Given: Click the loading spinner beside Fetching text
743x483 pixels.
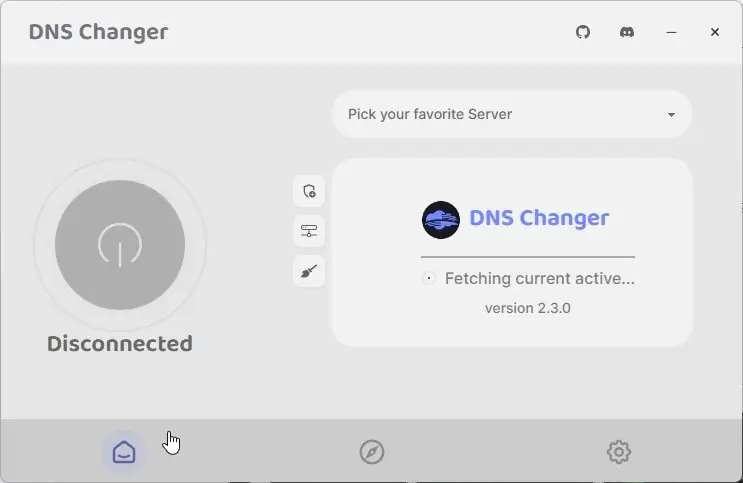Looking at the screenshot, I should 429,278.
